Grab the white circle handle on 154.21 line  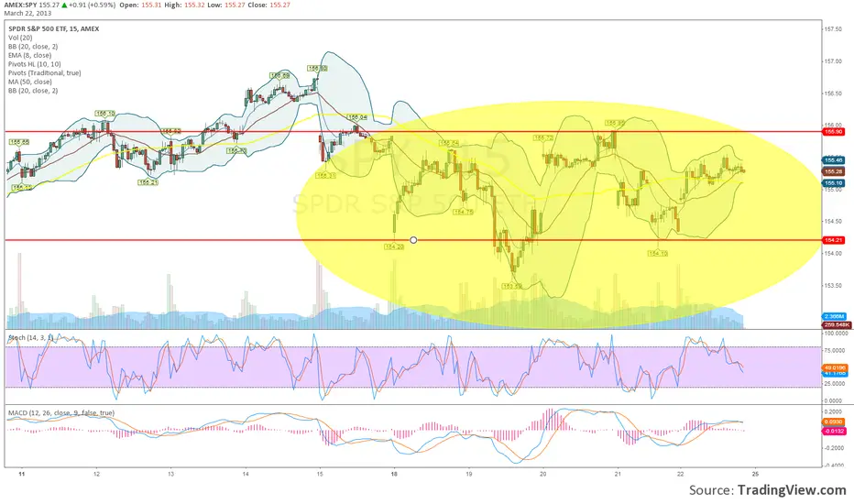point(413,240)
